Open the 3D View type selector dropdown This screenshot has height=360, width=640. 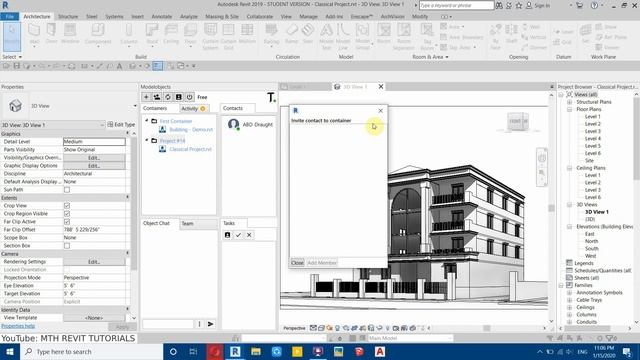[135, 106]
